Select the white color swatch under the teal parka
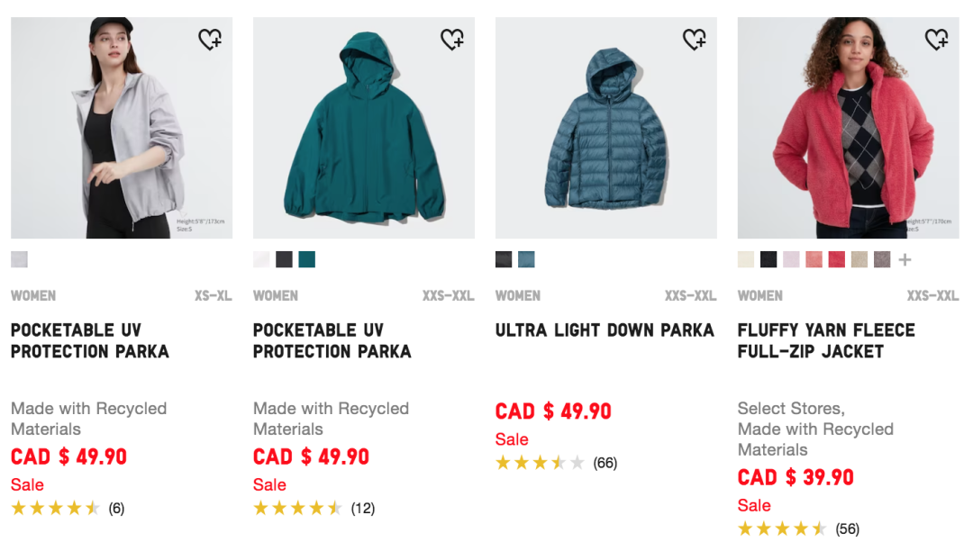973x560 pixels. pyautogui.click(x=260, y=259)
